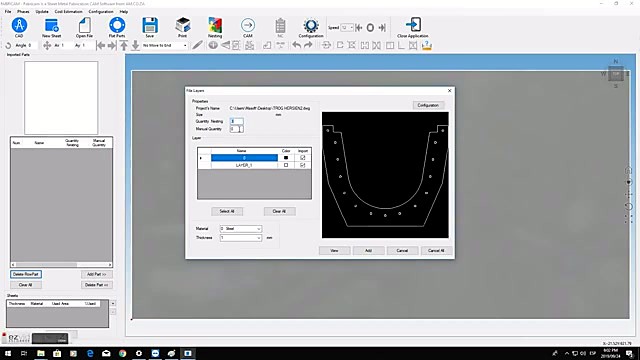
Task: Toggle Import checkbox for layer 0
Action: click(x=302, y=158)
